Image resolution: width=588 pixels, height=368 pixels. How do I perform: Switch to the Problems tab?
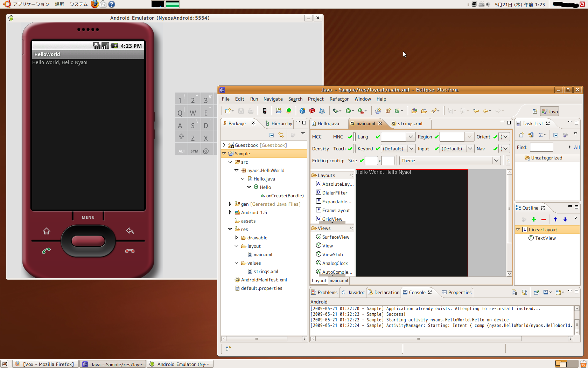point(324,292)
